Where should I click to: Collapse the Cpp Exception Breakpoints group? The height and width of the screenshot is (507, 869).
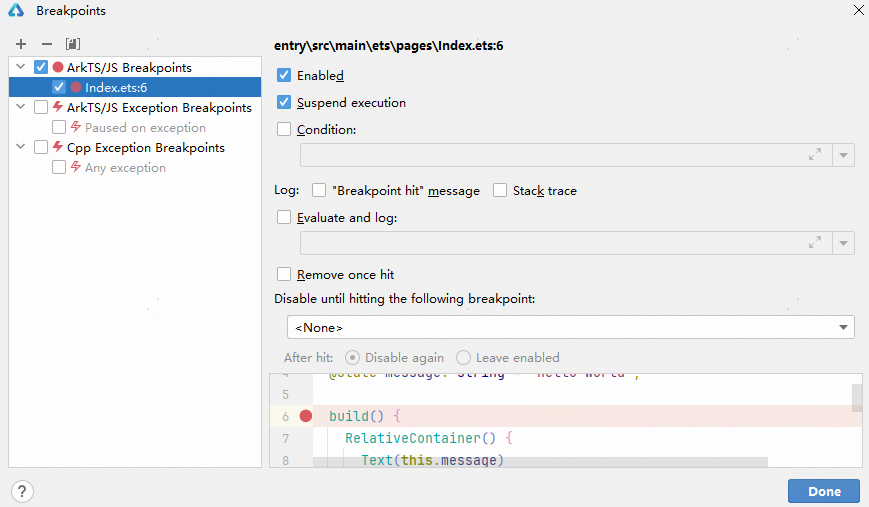(22, 147)
